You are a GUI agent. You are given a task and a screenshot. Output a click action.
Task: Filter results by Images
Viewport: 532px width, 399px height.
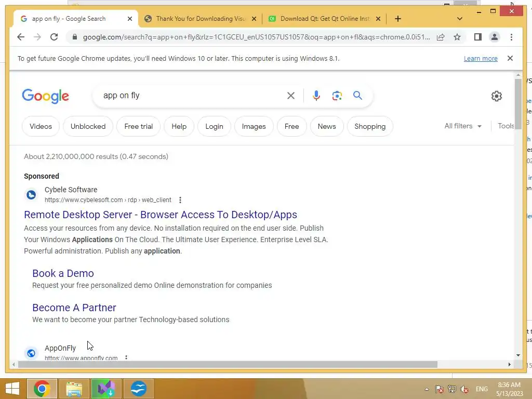click(x=254, y=126)
